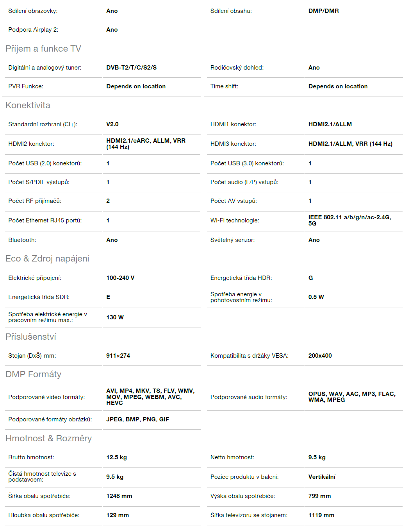Click the "Podpora Airplay 2" label
This screenshot has height=532, width=410.
(33, 30)
